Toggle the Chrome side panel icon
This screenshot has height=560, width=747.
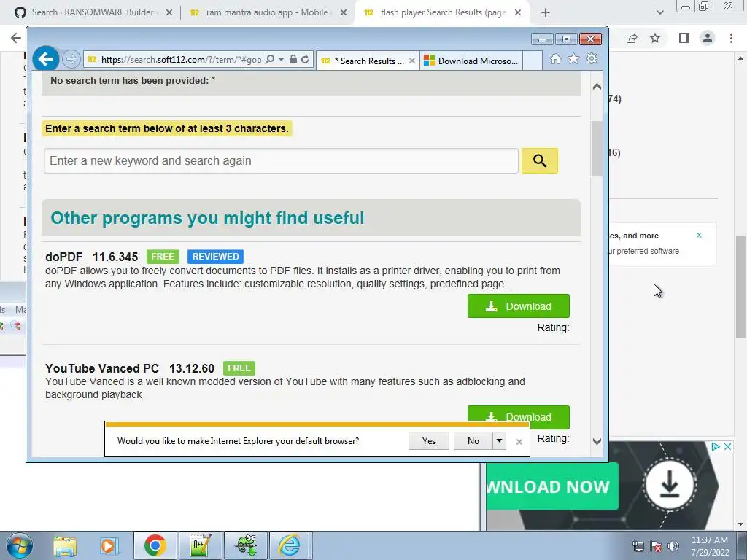(684, 38)
